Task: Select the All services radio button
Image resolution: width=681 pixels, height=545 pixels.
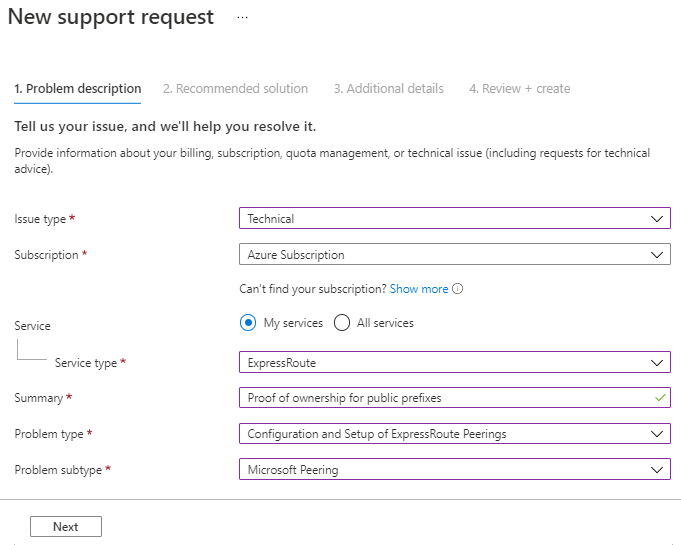Action: coord(342,323)
